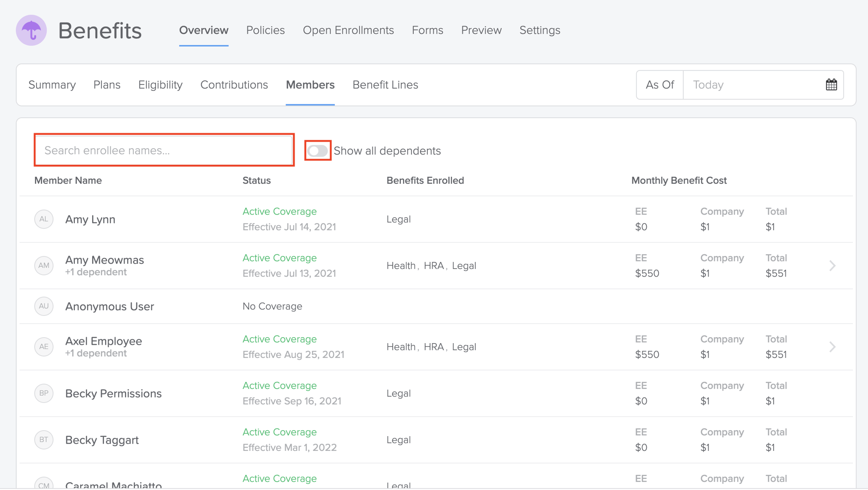Select the Contributions sub-tab

(x=234, y=85)
